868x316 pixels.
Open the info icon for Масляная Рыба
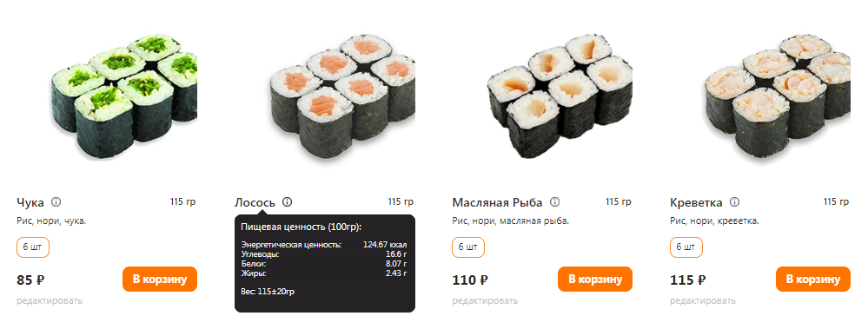tap(554, 202)
